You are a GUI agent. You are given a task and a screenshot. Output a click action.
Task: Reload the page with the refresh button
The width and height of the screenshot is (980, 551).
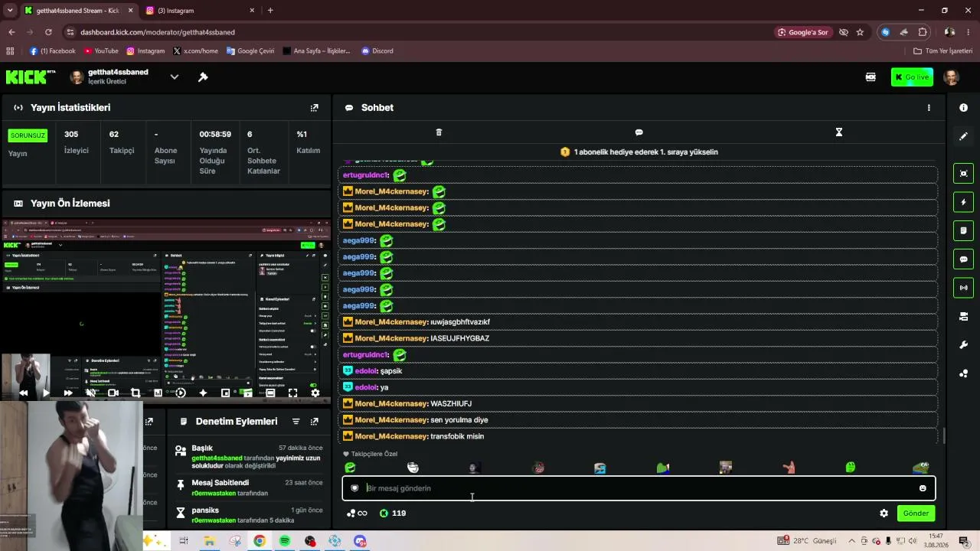(48, 32)
